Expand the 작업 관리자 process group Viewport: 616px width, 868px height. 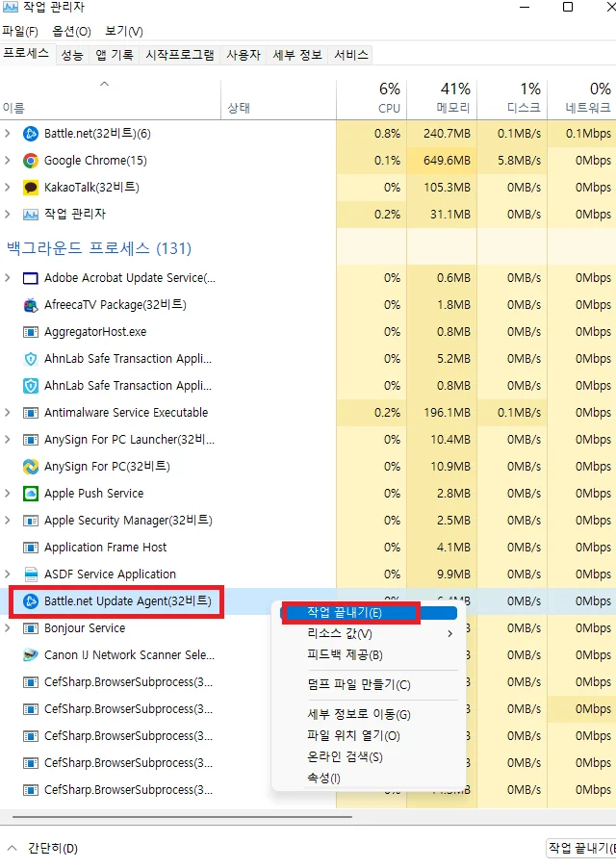coord(8,215)
